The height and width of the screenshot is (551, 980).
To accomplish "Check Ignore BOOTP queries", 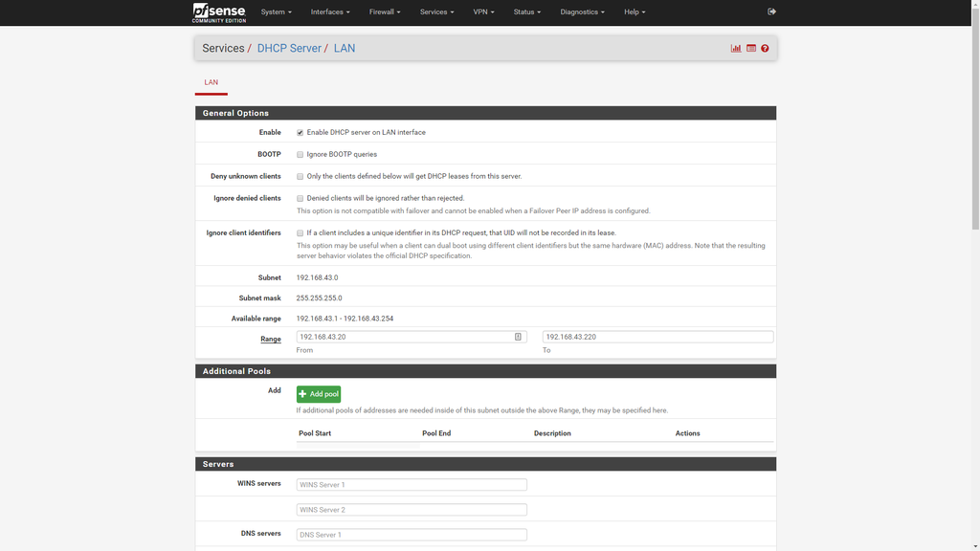I will pyautogui.click(x=300, y=154).
